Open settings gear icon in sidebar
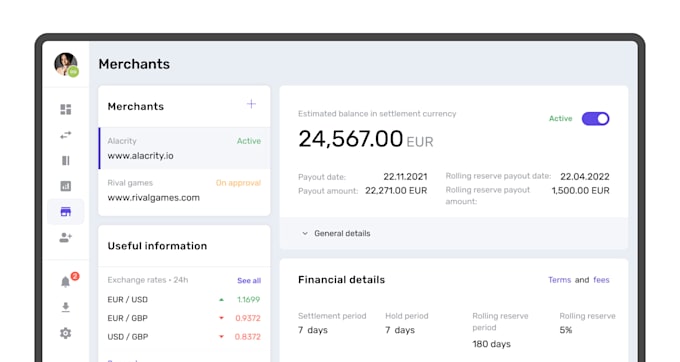Image resolution: width=680 pixels, height=362 pixels. click(x=65, y=333)
